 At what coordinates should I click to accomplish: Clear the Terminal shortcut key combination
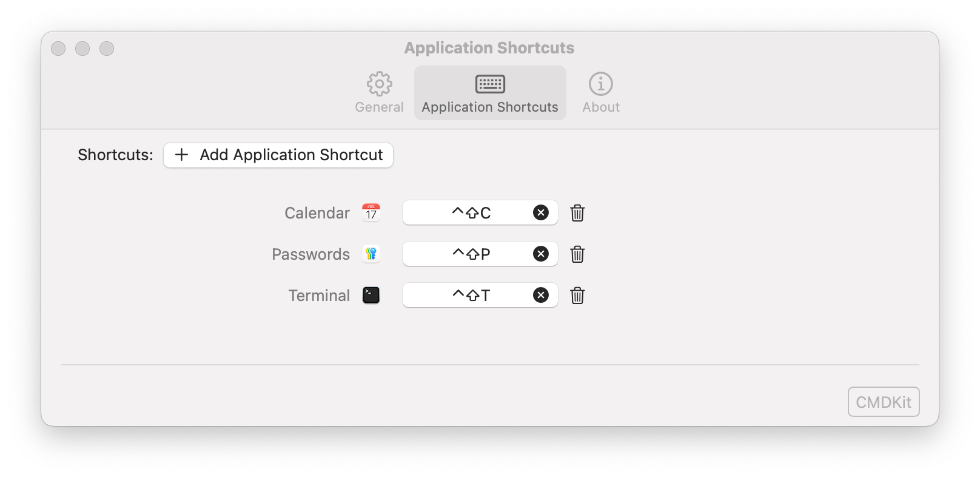click(x=541, y=295)
